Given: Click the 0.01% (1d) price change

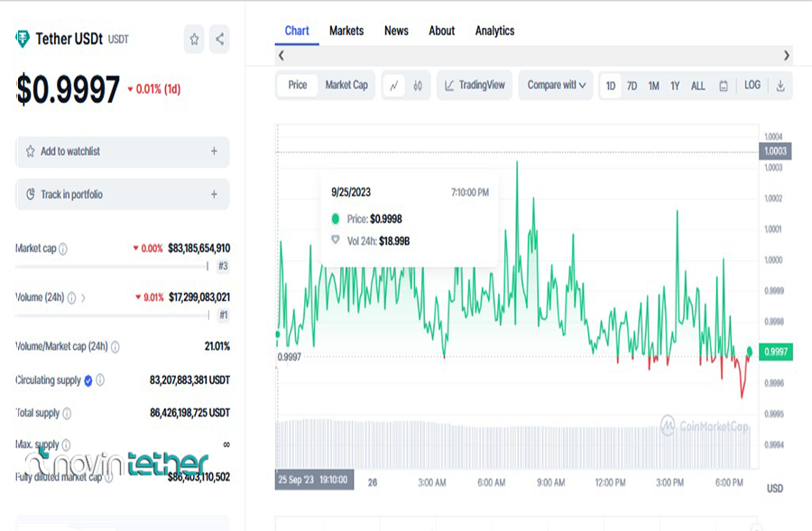Looking at the screenshot, I should (153, 89).
